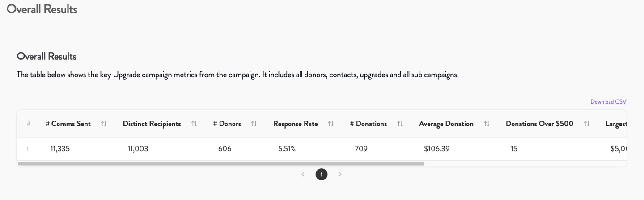644x200 pixels.
Task: Download CSV of overall results
Action: click(x=608, y=102)
